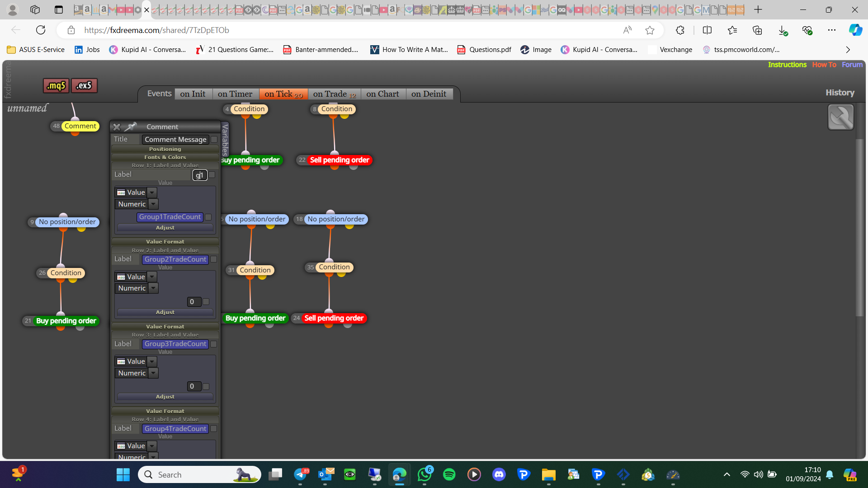The height and width of the screenshot is (488, 868).
Task: Switch to the on Trade tab
Action: tap(335, 94)
